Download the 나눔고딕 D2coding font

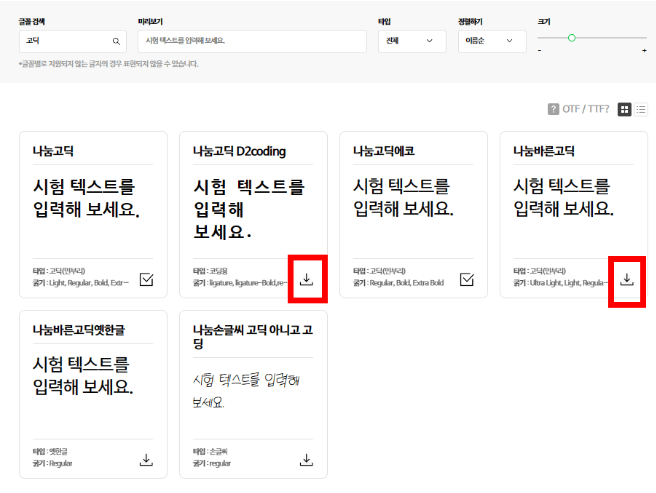[306, 279]
